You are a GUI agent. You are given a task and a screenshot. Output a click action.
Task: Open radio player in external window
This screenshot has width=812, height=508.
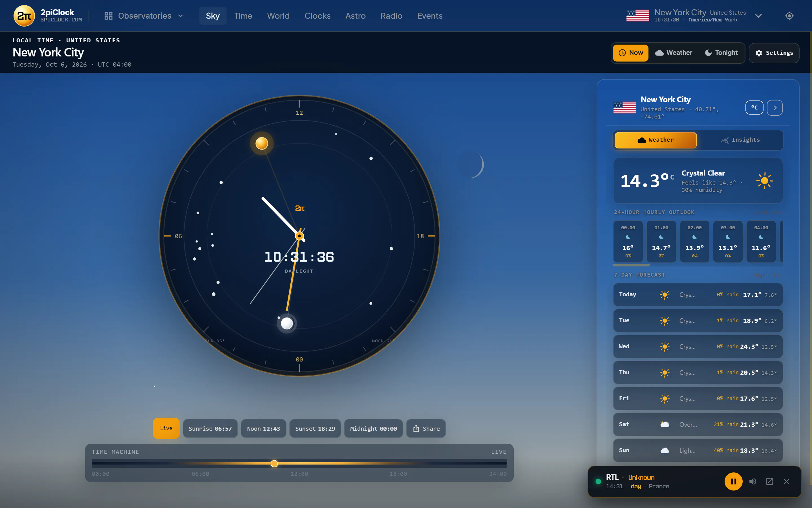769,481
